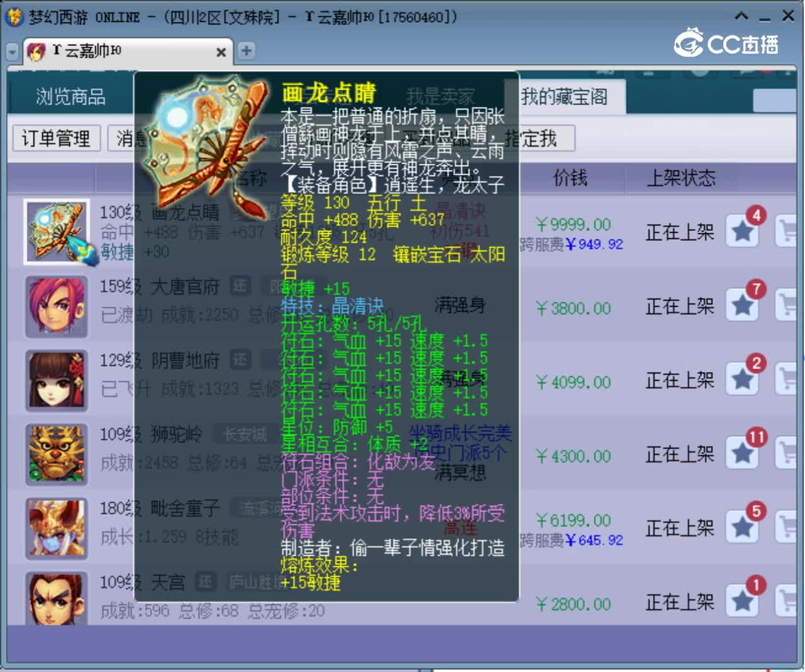Add ￥4300.00 listing to cart
The image size is (805, 672).
[x=787, y=453]
